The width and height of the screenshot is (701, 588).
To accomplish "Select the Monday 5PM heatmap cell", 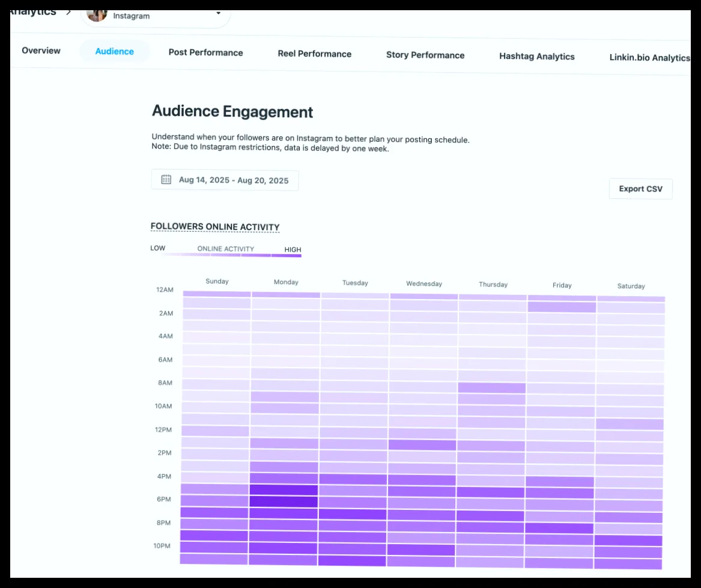I will point(284,489).
